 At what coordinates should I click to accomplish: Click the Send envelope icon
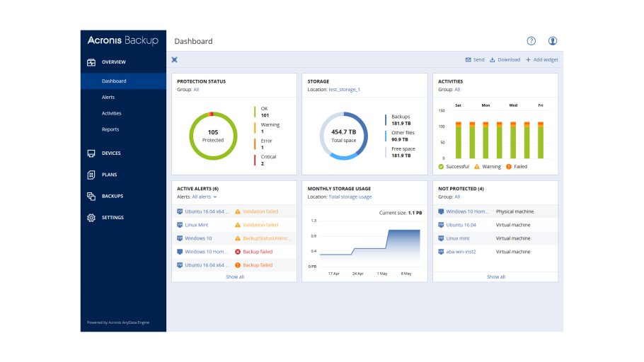468,60
